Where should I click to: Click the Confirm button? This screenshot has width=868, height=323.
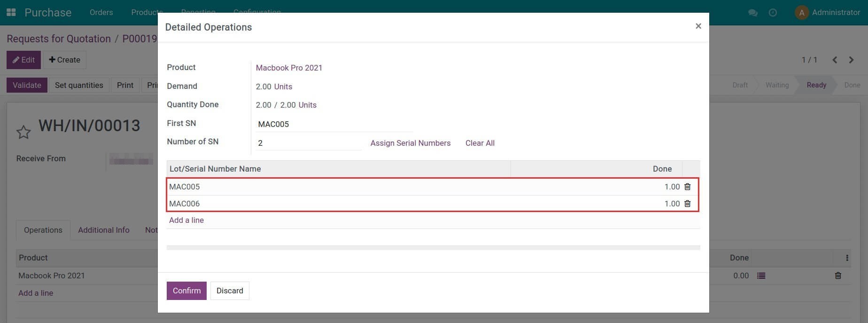[186, 291]
